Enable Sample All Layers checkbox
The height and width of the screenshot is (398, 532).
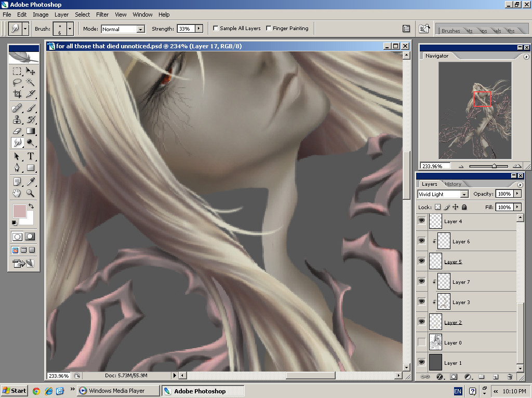216,29
